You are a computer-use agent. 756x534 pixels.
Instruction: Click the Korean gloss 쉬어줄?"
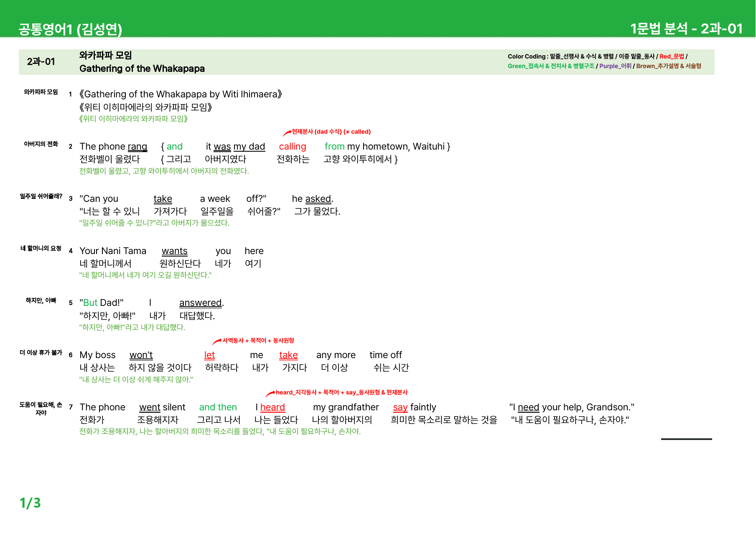pyautogui.click(x=264, y=211)
